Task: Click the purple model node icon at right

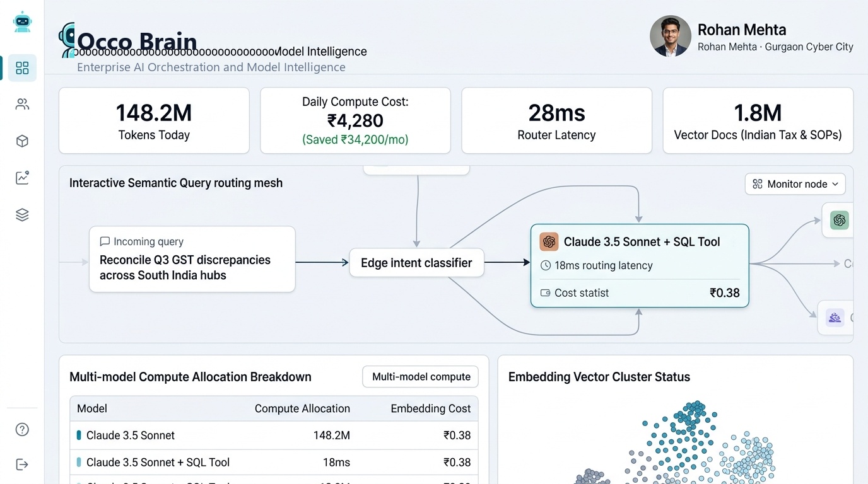Action: 835,318
